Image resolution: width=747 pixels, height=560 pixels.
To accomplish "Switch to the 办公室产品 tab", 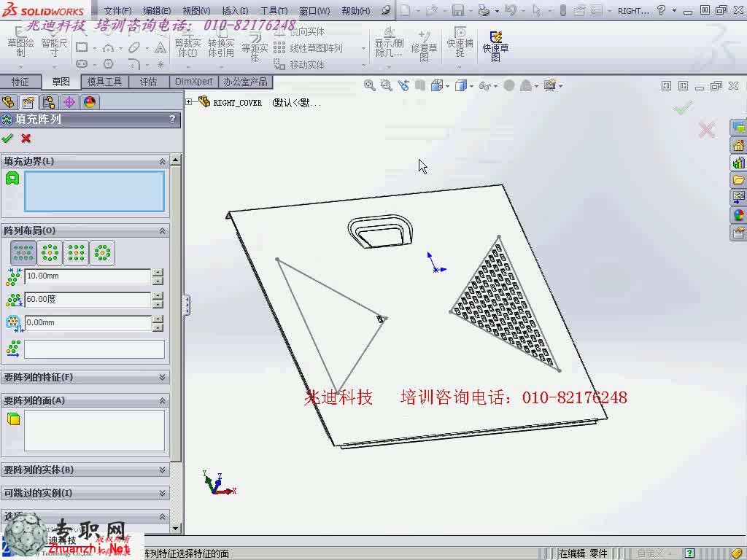I will (245, 82).
